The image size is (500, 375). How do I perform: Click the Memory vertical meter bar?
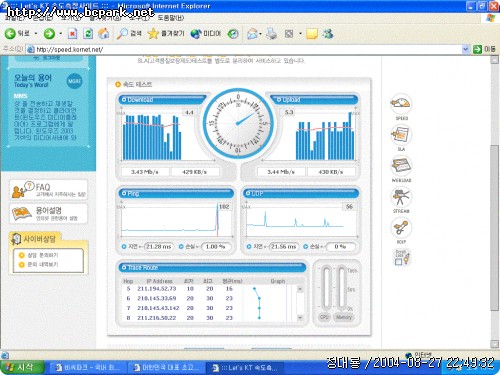tap(341, 287)
